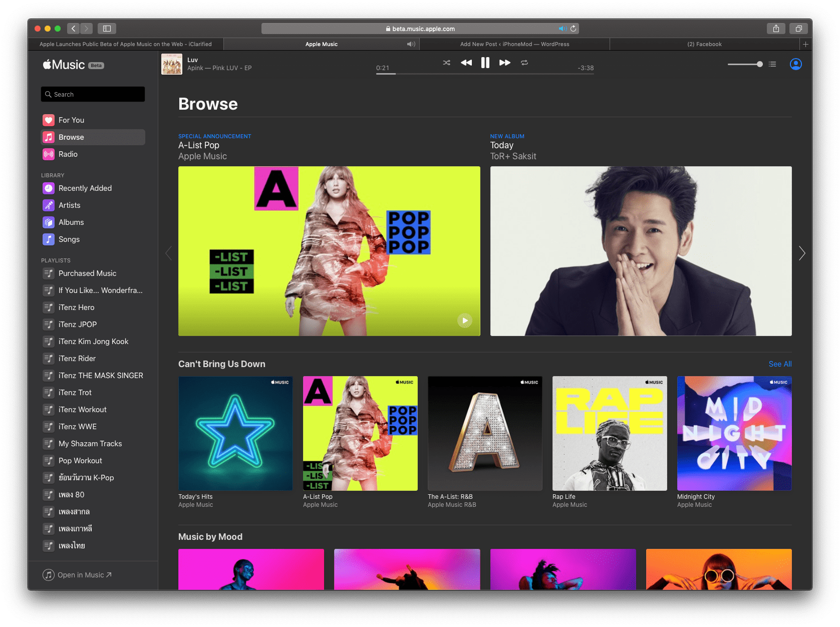This screenshot has width=840, height=627.
Task: Enable shuffle playback
Action: click(446, 63)
